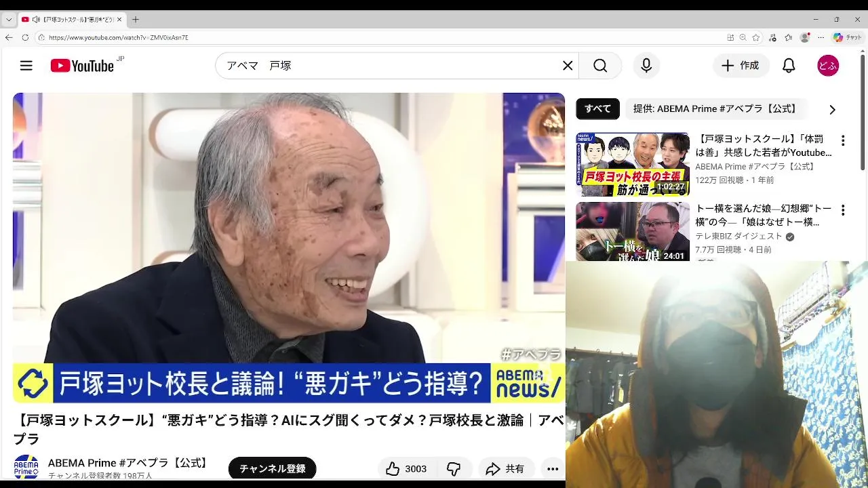The width and height of the screenshot is (868, 488).
Task: Reload the page with refresh icon
Action: pos(26,37)
